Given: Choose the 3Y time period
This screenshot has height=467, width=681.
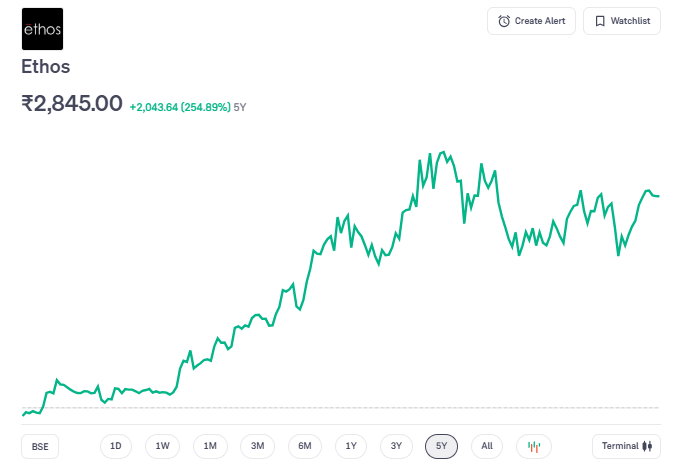Looking at the screenshot, I should [396, 446].
